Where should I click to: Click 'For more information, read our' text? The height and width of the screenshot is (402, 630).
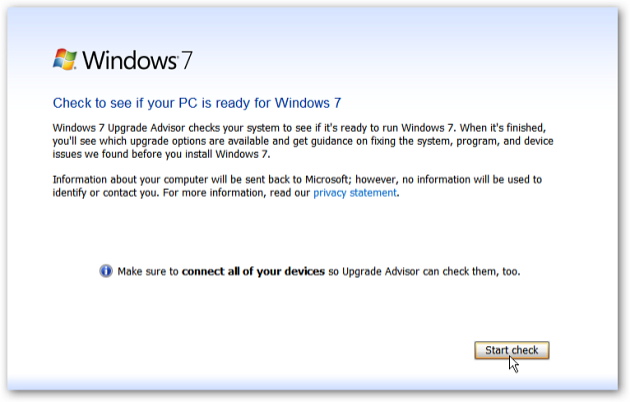(236, 193)
